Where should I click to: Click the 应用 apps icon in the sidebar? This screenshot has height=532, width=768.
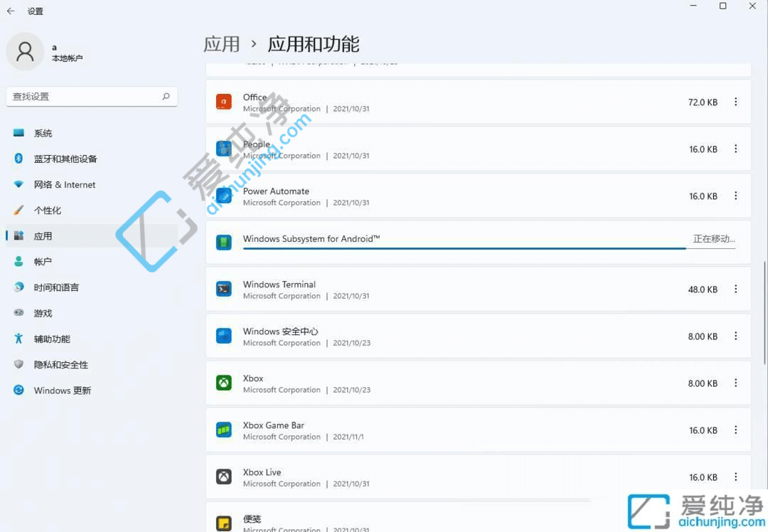pyautogui.click(x=18, y=235)
